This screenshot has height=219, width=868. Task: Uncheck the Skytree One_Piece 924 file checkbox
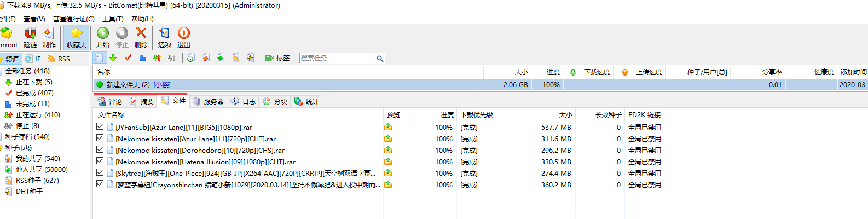(100, 172)
